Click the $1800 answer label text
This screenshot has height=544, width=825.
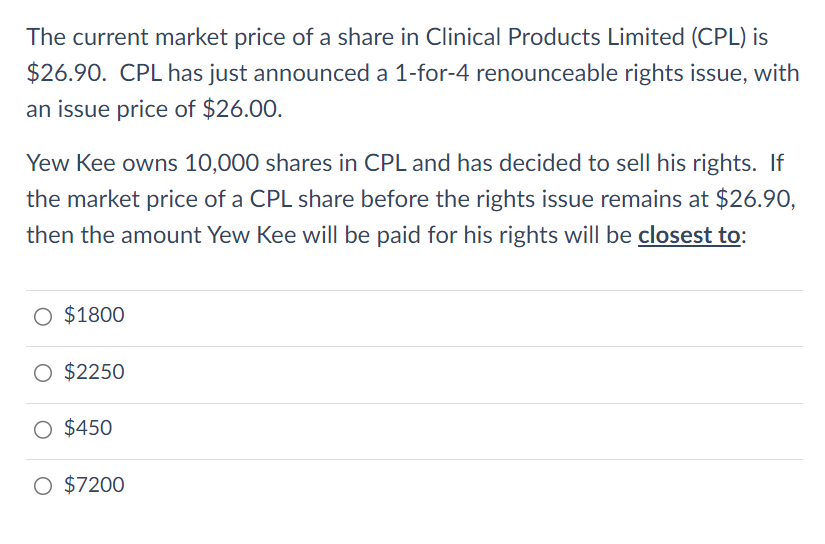94,315
